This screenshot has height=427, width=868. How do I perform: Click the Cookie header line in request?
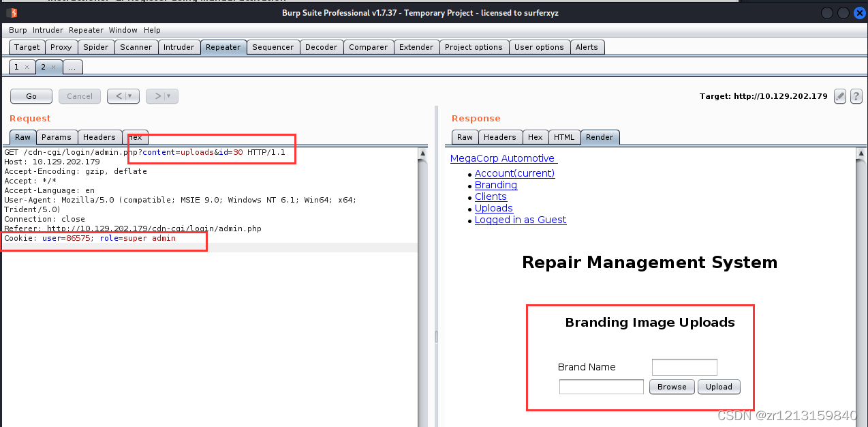click(90, 238)
